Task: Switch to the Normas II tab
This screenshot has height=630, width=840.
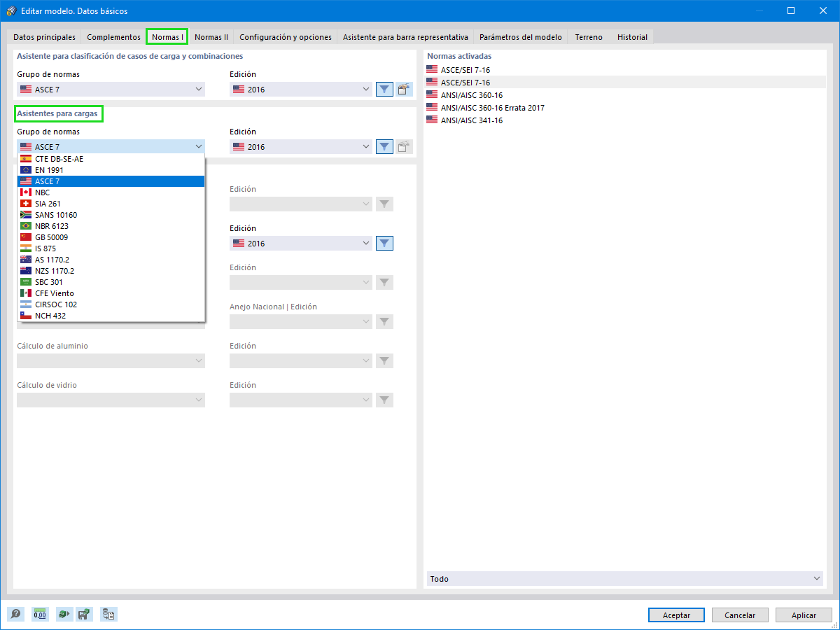Action: [211, 37]
